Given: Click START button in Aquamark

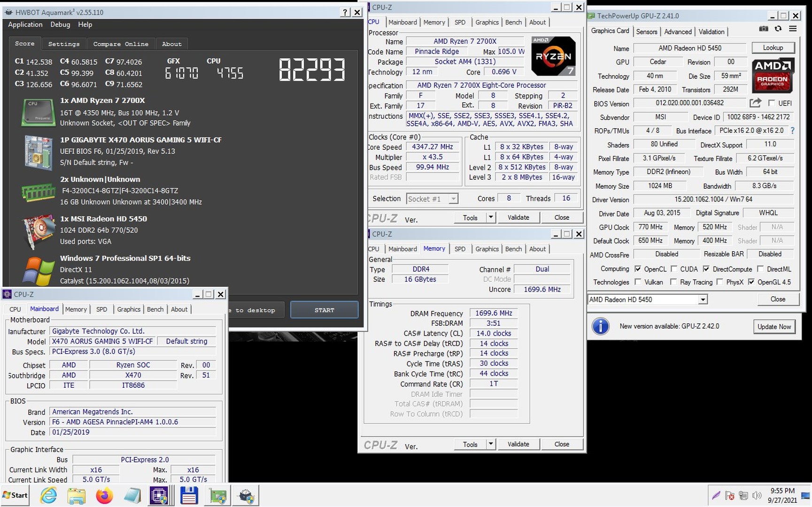Looking at the screenshot, I should [x=324, y=310].
